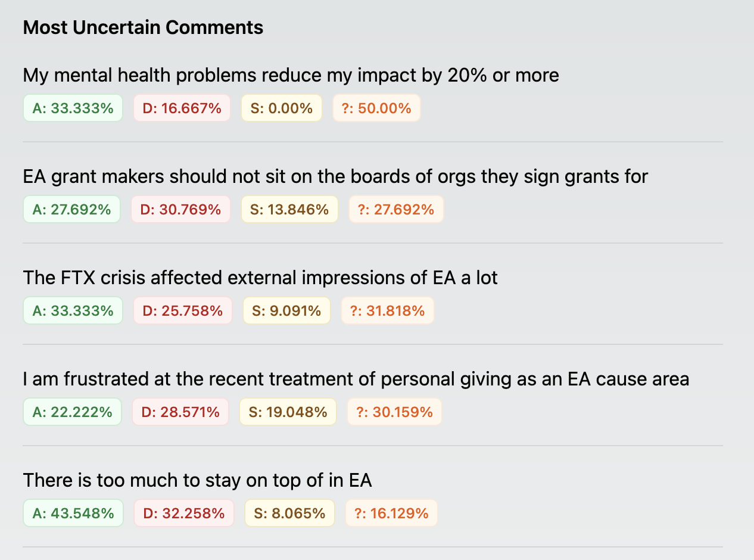Click the 'D: 16.667%' disagree badge

click(182, 108)
